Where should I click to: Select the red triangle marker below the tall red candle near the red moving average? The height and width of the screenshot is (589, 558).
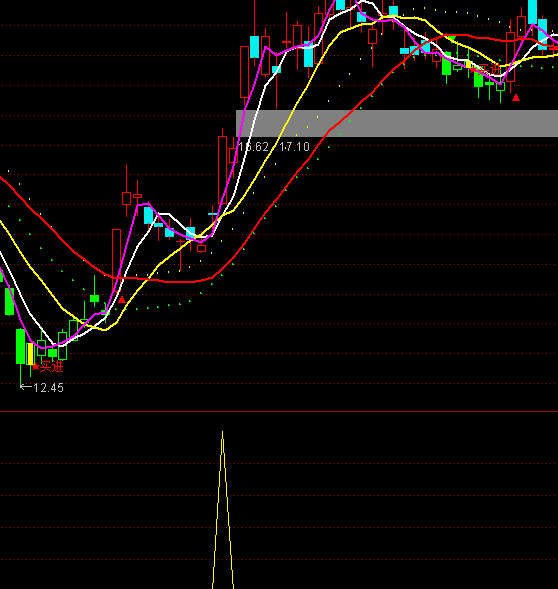click(122, 299)
